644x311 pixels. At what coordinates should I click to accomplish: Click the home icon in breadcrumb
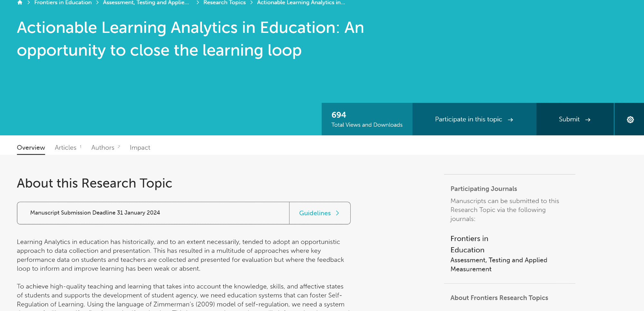(x=20, y=3)
